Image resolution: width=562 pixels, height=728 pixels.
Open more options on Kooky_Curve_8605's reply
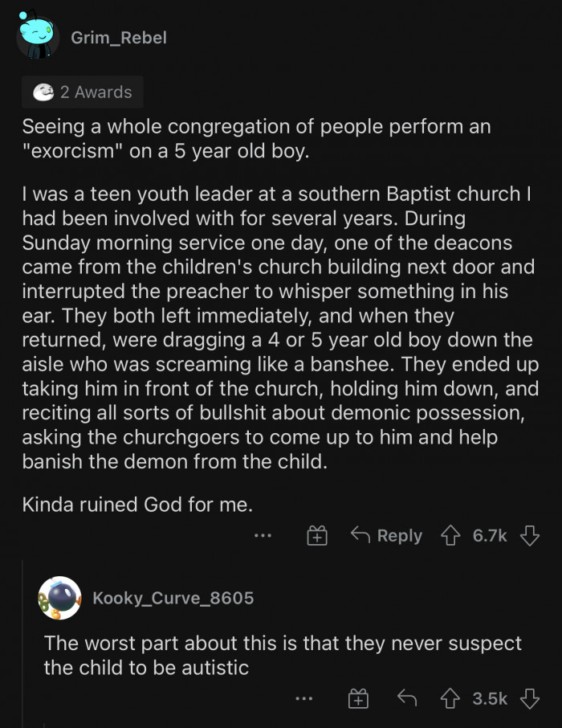(303, 699)
